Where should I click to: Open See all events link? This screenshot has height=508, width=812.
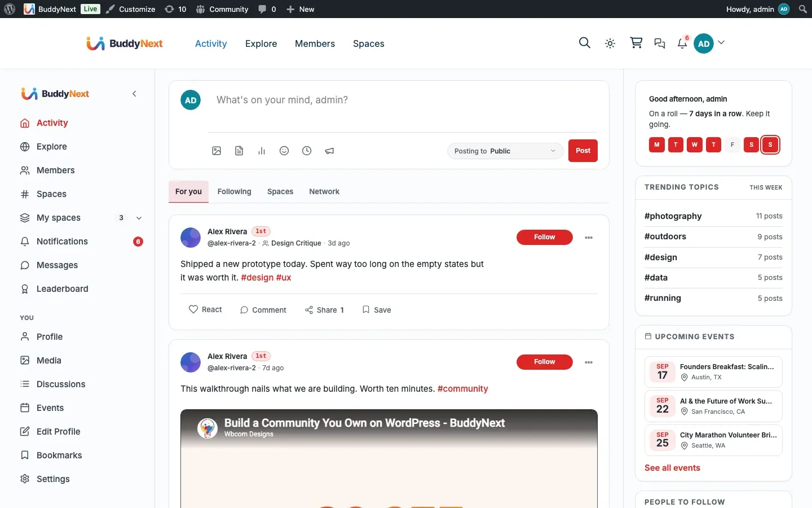point(672,468)
